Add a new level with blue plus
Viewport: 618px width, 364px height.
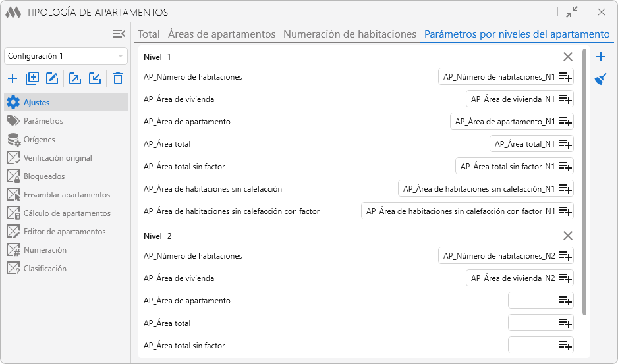point(601,57)
